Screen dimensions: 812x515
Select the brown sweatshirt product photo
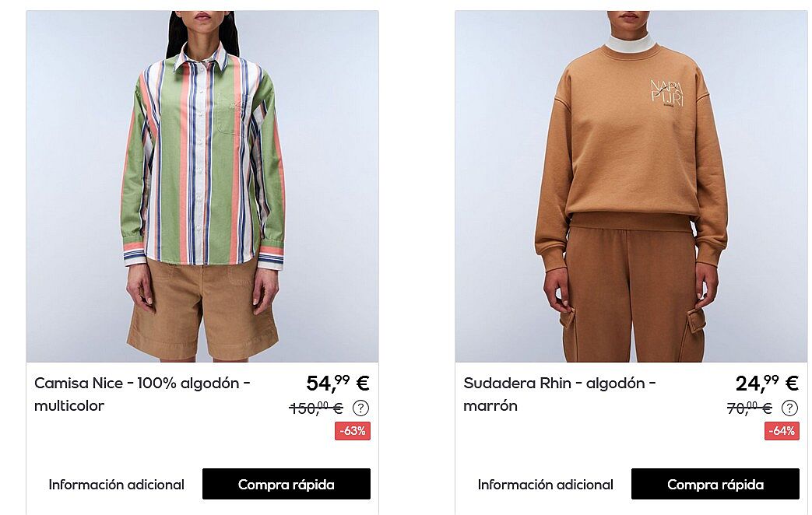coord(631,187)
